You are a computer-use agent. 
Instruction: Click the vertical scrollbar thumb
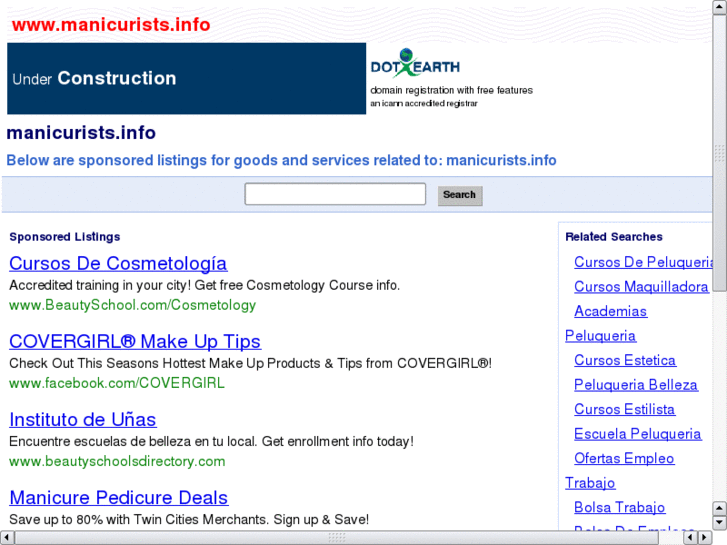(x=720, y=153)
